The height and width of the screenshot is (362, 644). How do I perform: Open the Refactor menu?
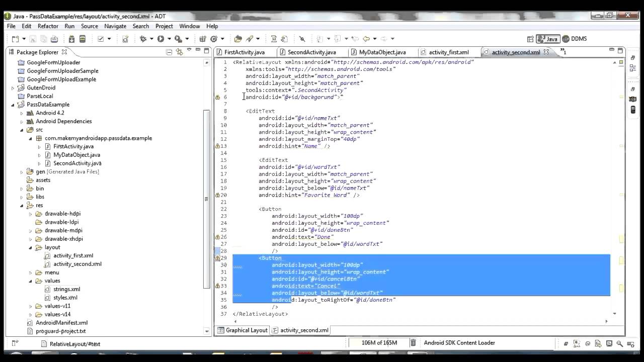click(x=48, y=26)
